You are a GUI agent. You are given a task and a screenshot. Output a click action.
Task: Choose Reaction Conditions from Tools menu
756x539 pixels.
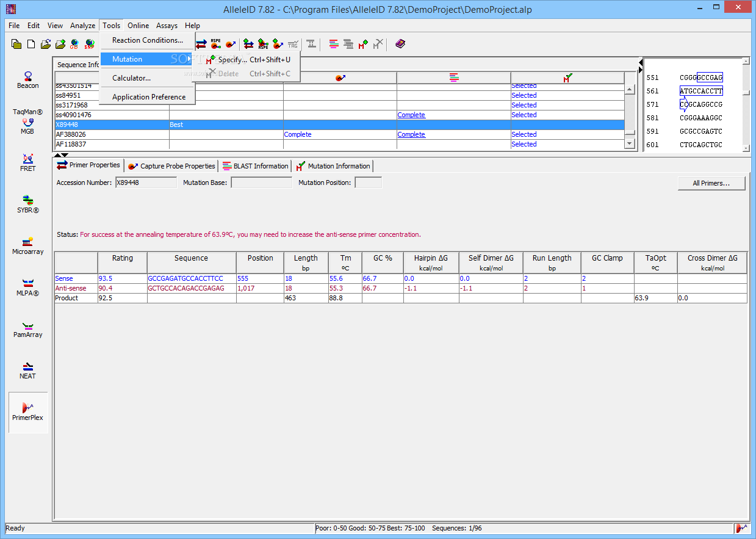148,40
